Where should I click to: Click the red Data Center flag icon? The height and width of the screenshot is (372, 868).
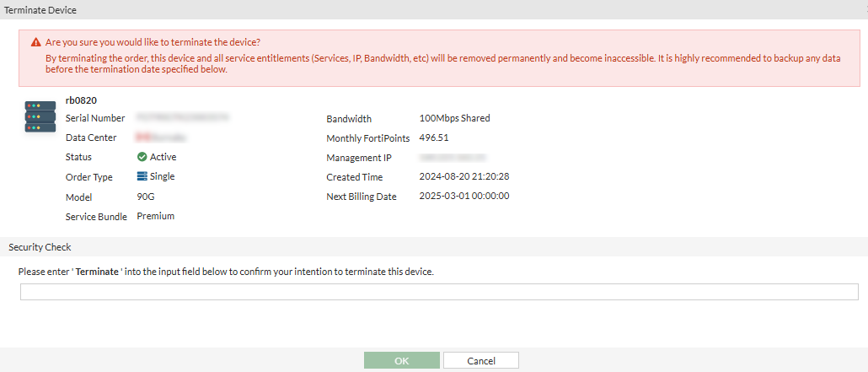point(140,137)
